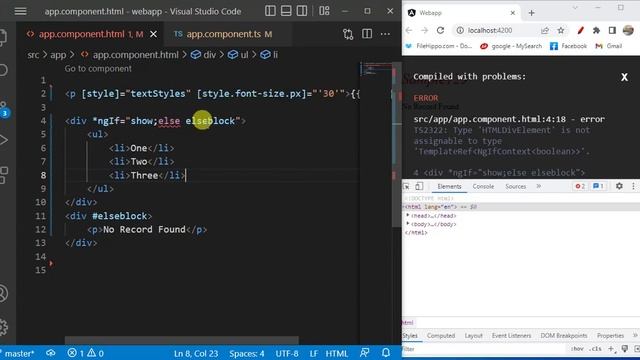
Task: Click Ln 8, Col 23 status item
Action: point(196,353)
